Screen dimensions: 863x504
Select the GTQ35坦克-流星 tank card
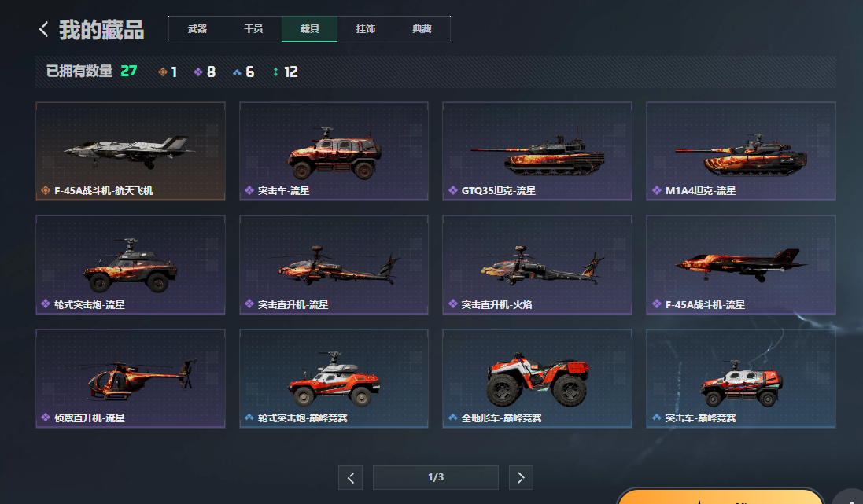[537, 151]
